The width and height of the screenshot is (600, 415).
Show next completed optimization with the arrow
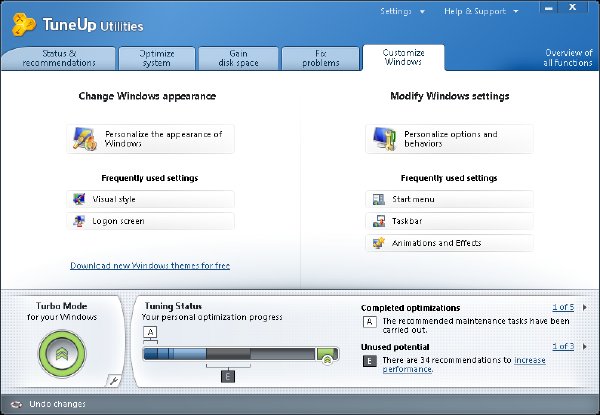click(x=585, y=307)
